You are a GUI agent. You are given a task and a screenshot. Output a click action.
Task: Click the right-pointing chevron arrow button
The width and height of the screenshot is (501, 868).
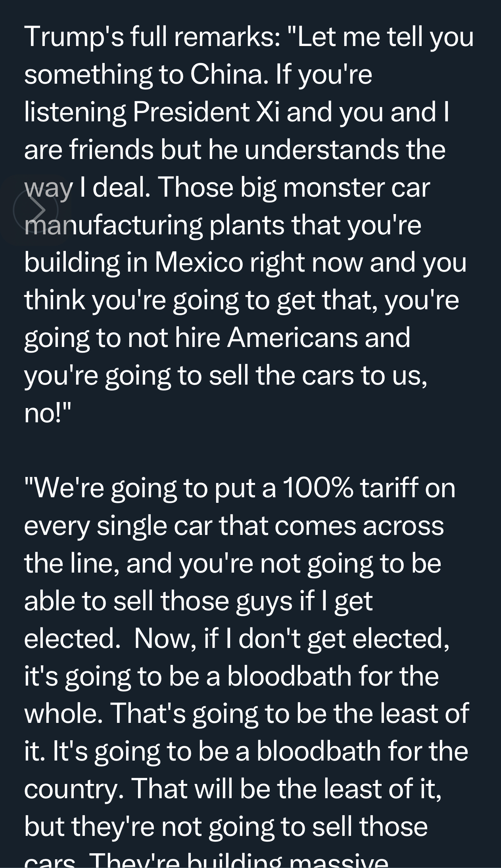pos(38,210)
